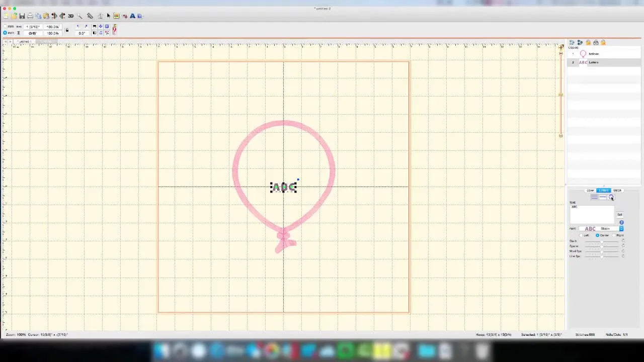Image resolution: width=644 pixels, height=362 pixels.
Task: Create a new design with the New icon
Action: point(6,16)
